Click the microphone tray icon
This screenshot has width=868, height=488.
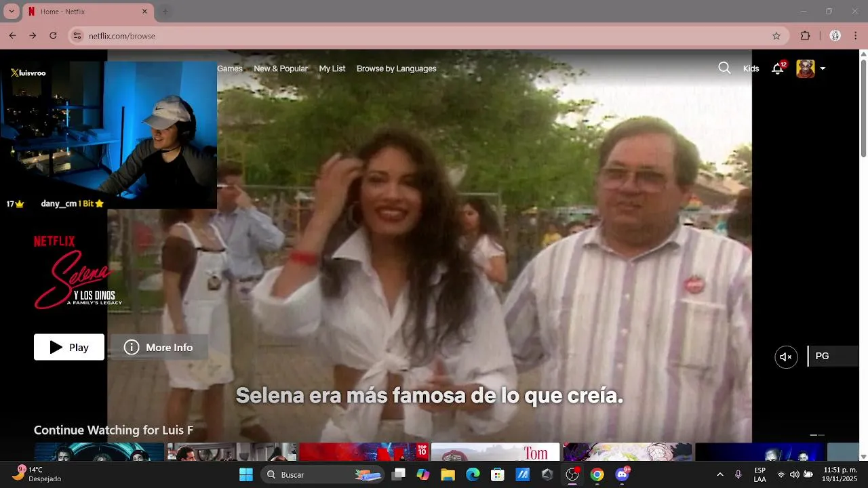[x=738, y=474]
